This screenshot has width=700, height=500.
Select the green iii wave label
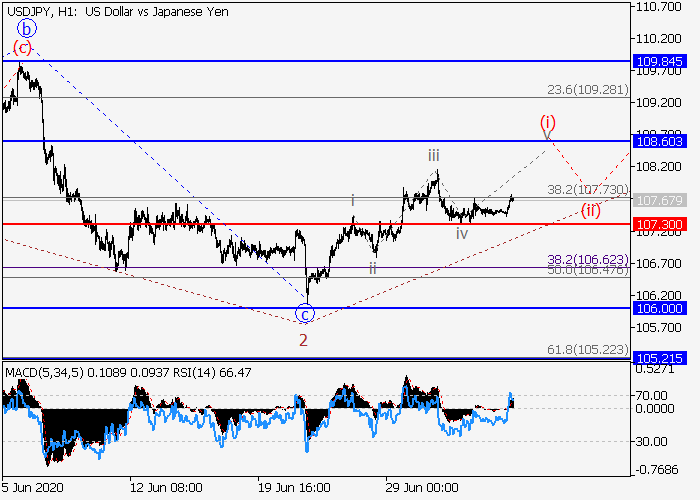click(x=433, y=155)
